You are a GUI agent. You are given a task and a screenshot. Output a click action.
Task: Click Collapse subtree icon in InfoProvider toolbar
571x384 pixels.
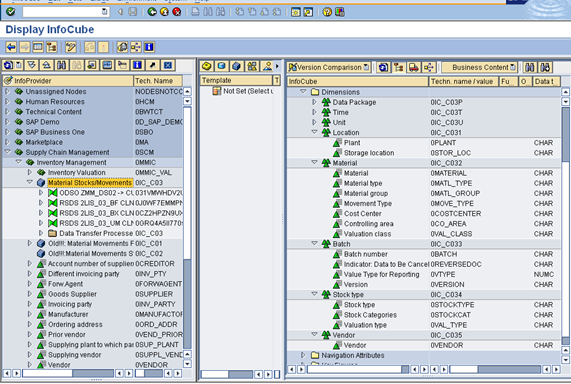pos(47,65)
